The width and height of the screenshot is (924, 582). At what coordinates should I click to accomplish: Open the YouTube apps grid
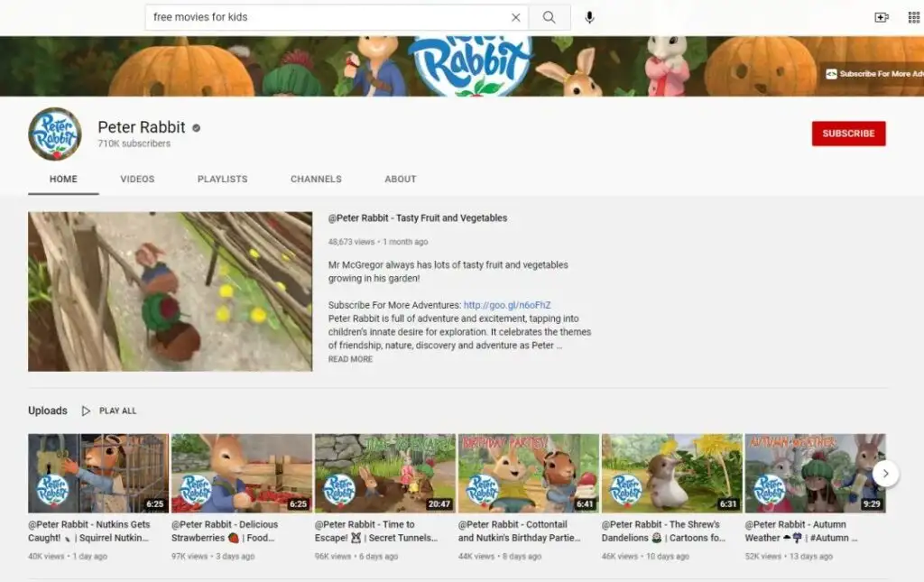tap(914, 18)
